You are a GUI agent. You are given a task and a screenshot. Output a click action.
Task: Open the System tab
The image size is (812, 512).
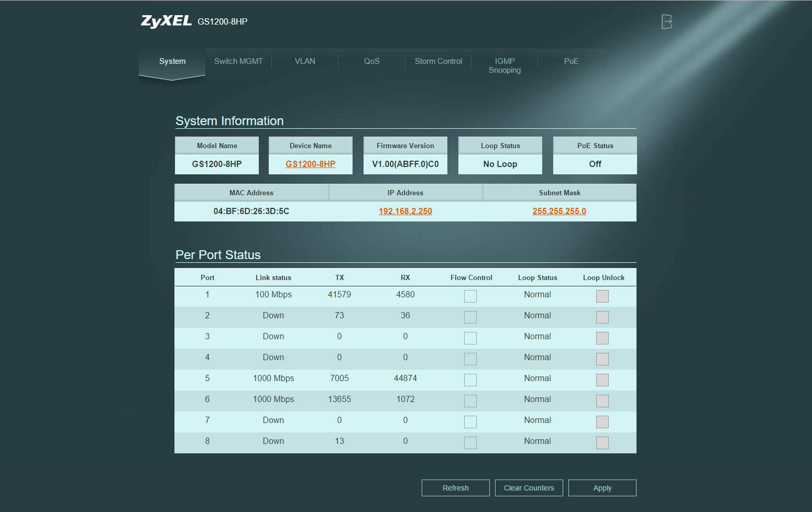(x=172, y=61)
